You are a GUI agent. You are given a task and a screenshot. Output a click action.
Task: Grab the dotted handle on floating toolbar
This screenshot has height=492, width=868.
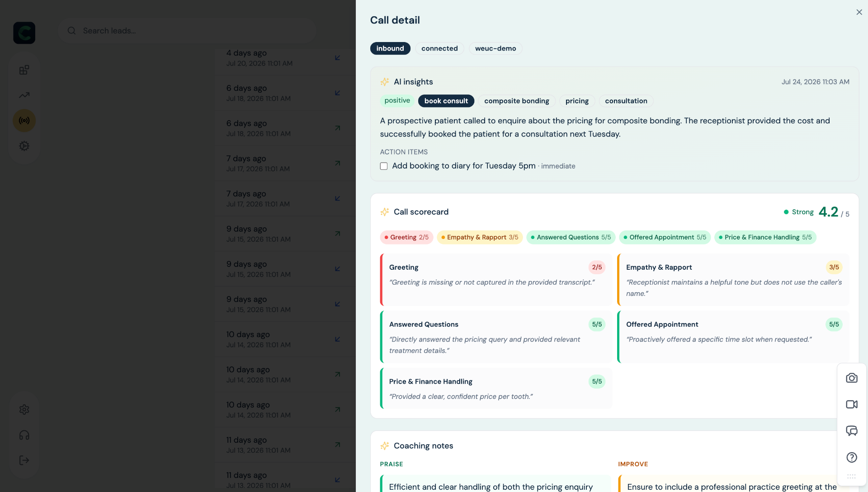pyautogui.click(x=852, y=476)
